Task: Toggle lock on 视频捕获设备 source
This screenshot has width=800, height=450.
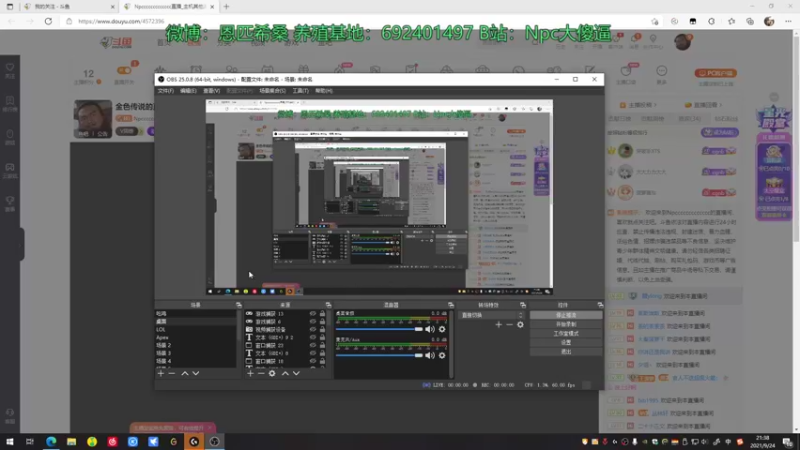Action: coord(322,329)
